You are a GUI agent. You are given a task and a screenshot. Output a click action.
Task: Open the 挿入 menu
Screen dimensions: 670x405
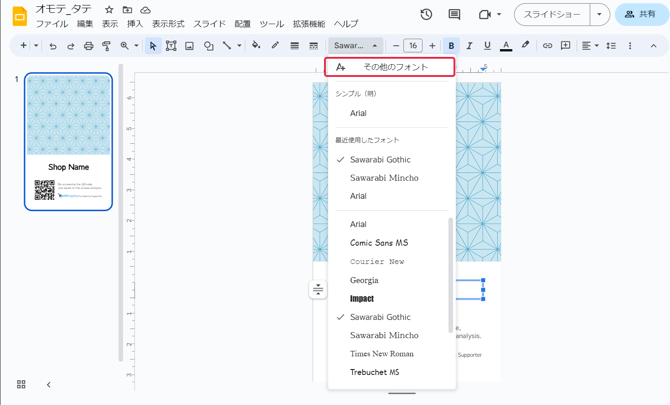click(x=134, y=24)
